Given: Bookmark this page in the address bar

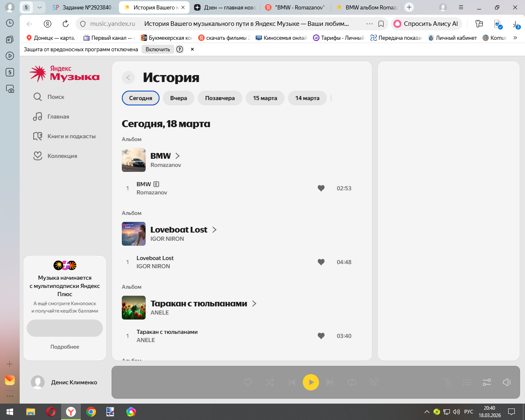Looking at the screenshot, I should coord(381,24).
